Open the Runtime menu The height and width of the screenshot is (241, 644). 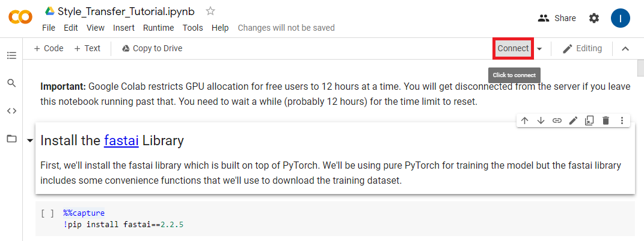(x=158, y=28)
